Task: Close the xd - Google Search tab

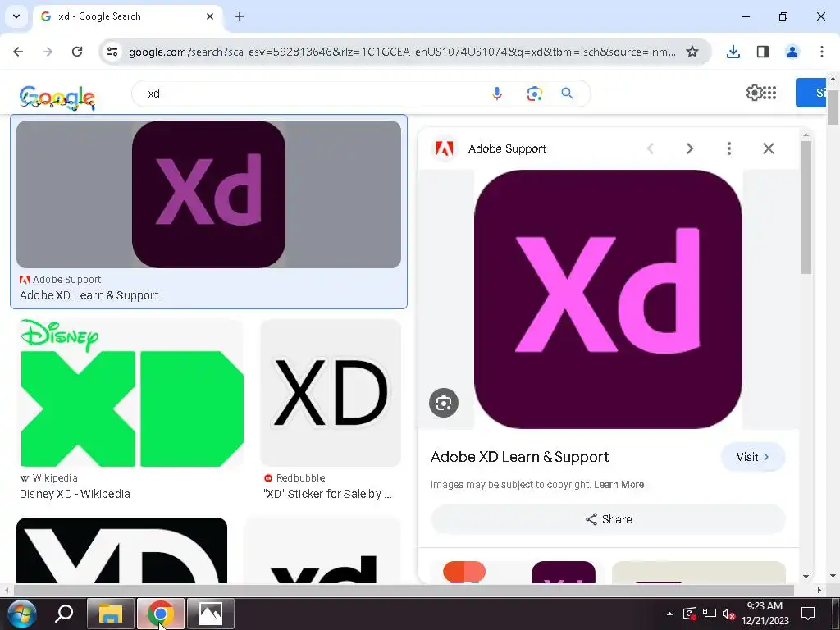Action: (x=210, y=16)
